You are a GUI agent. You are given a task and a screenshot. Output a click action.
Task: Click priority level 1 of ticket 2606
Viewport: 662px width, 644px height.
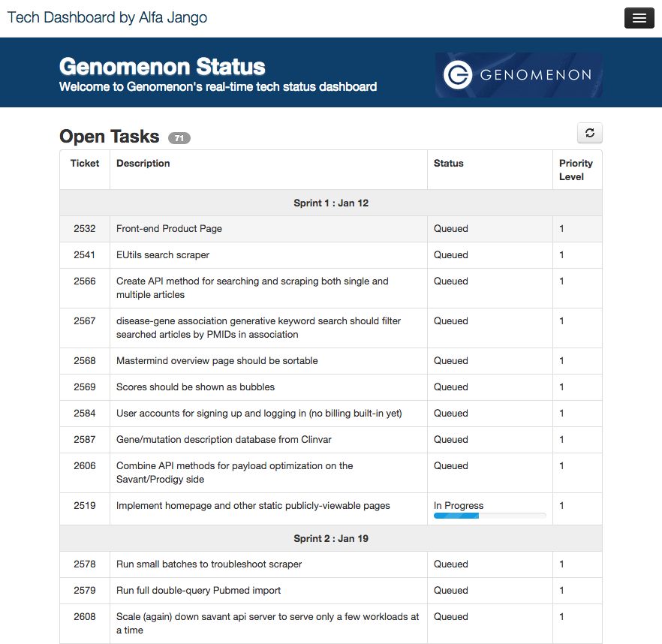tap(561, 466)
